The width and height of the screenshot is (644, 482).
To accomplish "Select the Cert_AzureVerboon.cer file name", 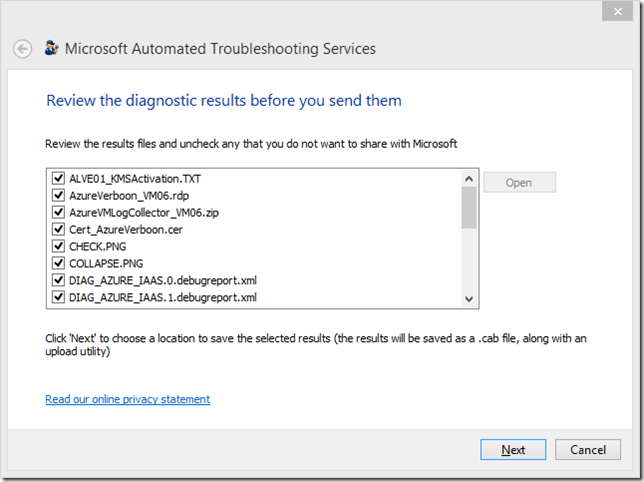I will [126, 230].
